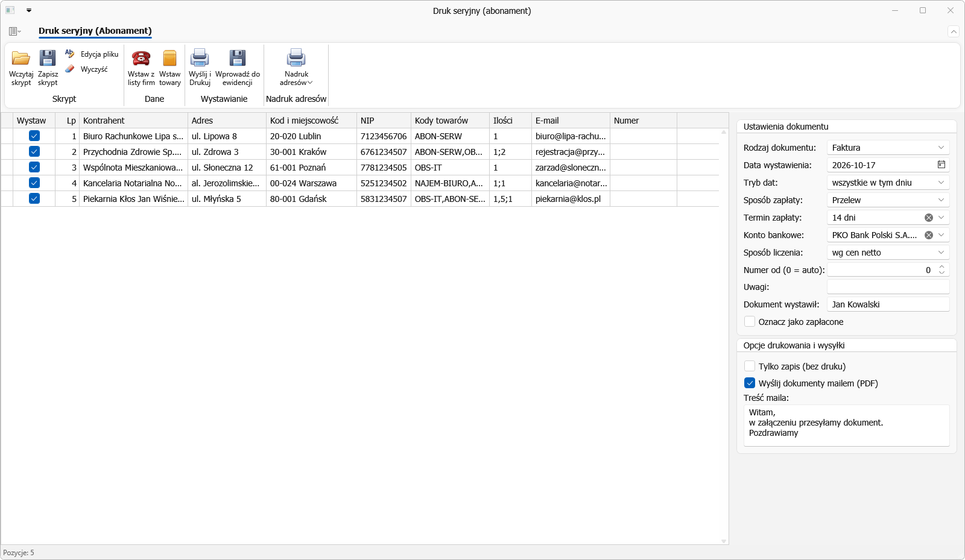Viewport: 965px width, 560px height.
Task: Expand the Sposób liczenia dropdown
Action: (941, 253)
